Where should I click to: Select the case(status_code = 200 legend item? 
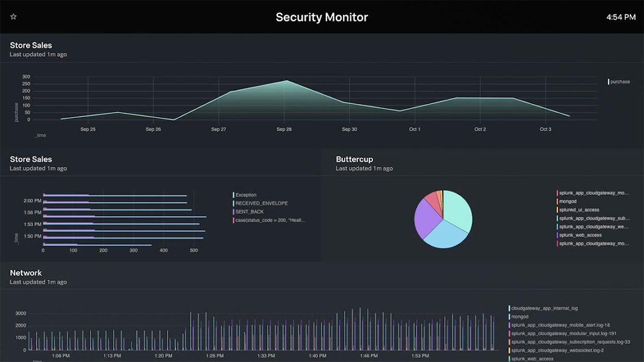tap(269, 221)
